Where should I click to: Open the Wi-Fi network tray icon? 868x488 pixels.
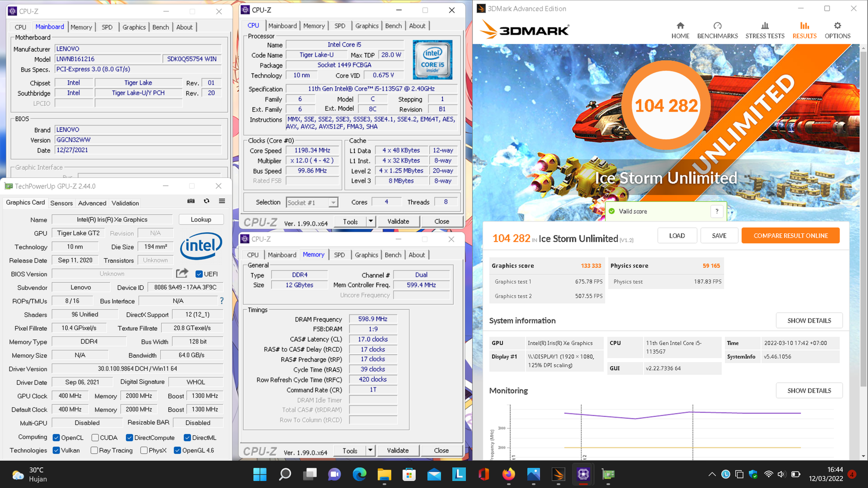(x=769, y=474)
